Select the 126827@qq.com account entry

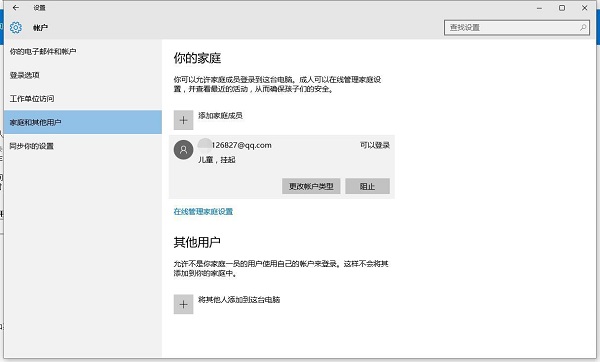pyautogui.click(x=282, y=167)
